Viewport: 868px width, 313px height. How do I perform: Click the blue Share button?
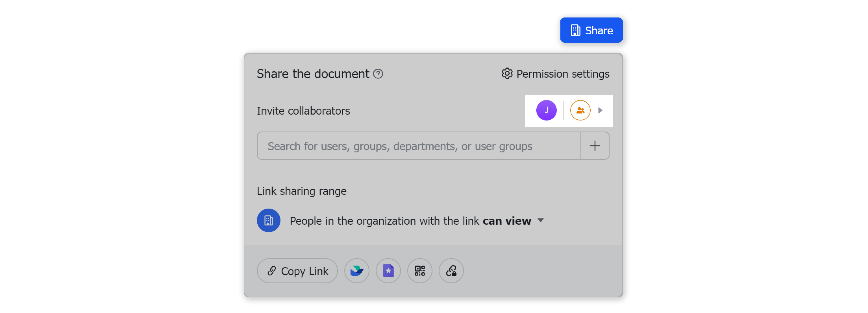pyautogui.click(x=591, y=30)
